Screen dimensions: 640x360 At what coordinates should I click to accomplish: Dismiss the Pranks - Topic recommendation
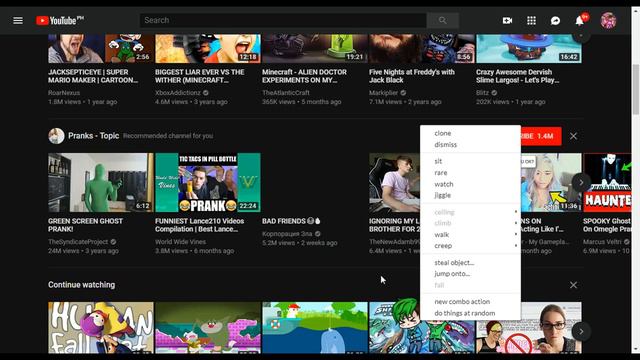click(573, 136)
